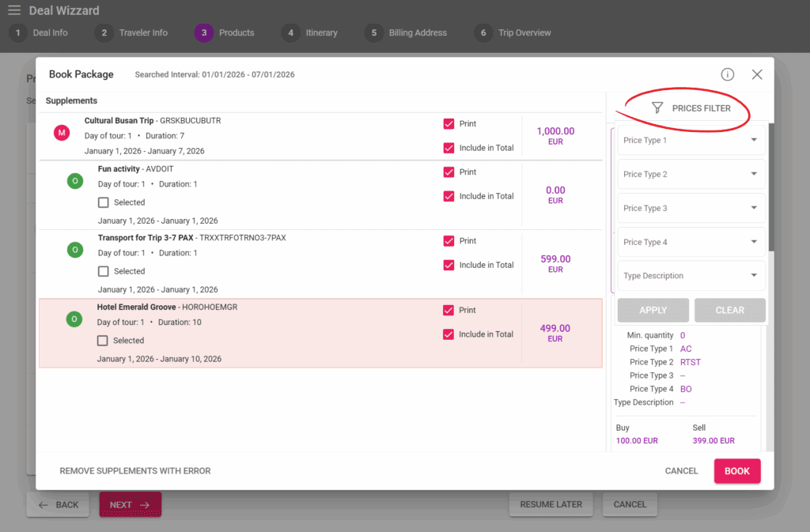Check the Selected box for Fun activity
The image size is (810, 532).
tap(104, 202)
